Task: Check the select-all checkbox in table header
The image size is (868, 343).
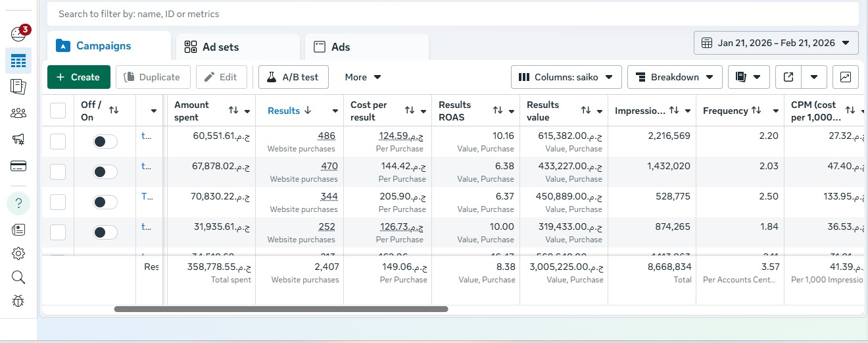Action: pyautogui.click(x=58, y=111)
